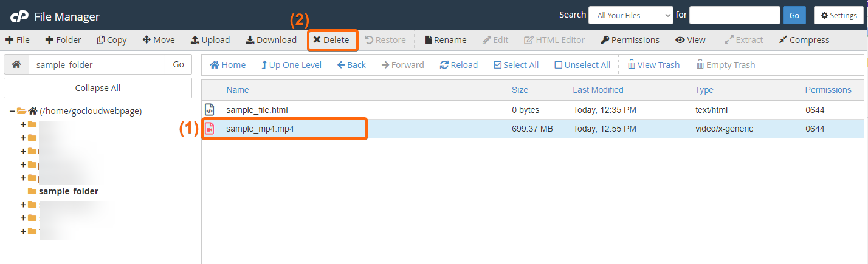The width and height of the screenshot is (868, 264).
Task: Click Today, 12:55 PM modified cell
Action: click(605, 129)
